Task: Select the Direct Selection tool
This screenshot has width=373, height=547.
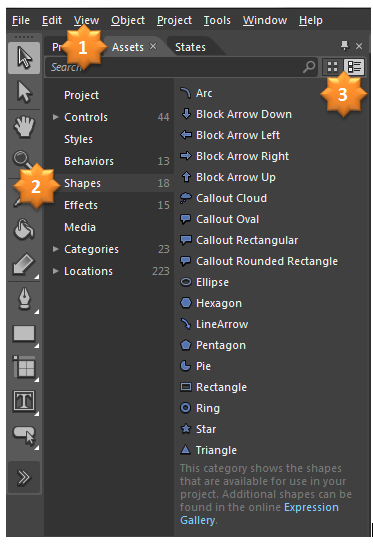Action: [x=24, y=92]
